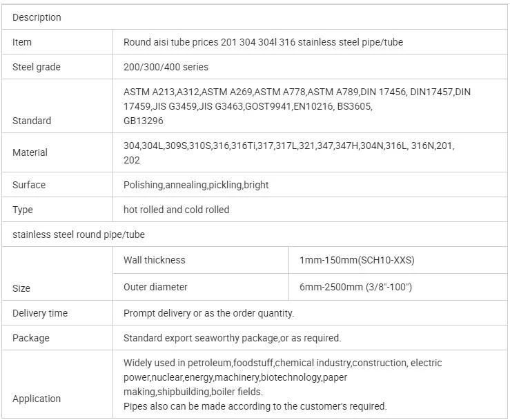Select the Item label cell
Viewport: 510px width, 420px height.
tap(57, 42)
